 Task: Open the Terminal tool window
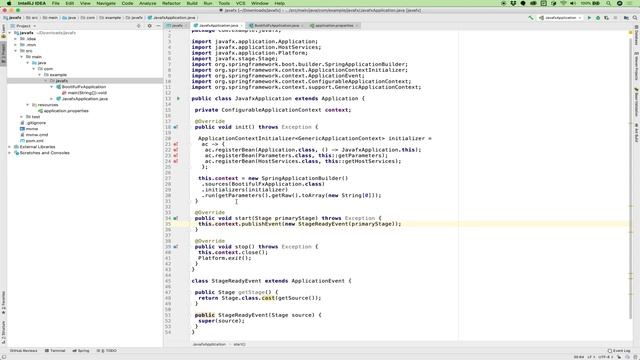coord(55,351)
